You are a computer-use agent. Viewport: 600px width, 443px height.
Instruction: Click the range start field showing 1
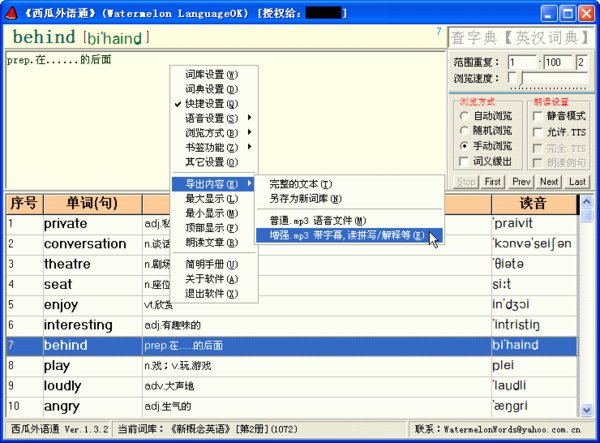pos(522,62)
